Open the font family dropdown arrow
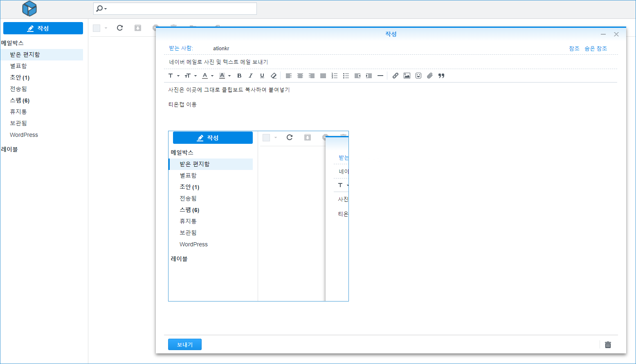636x364 pixels. click(x=178, y=76)
